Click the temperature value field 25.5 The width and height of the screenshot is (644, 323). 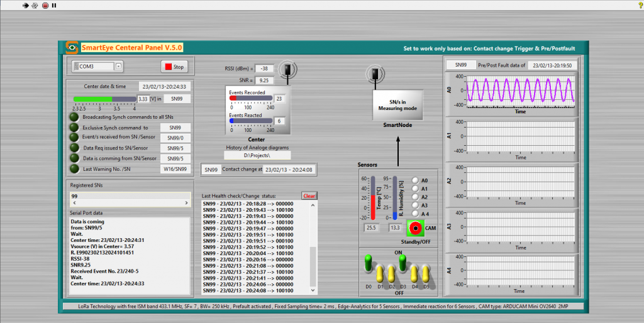click(372, 227)
